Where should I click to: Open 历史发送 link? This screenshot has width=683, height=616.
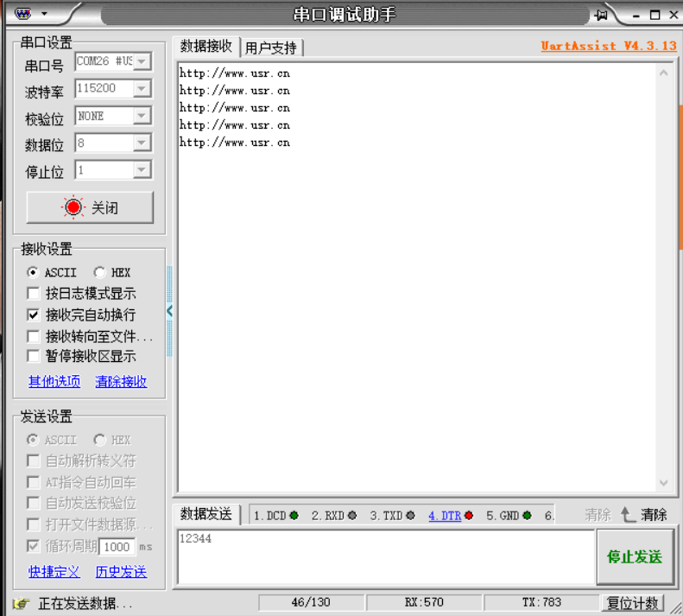[x=121, y=572]
